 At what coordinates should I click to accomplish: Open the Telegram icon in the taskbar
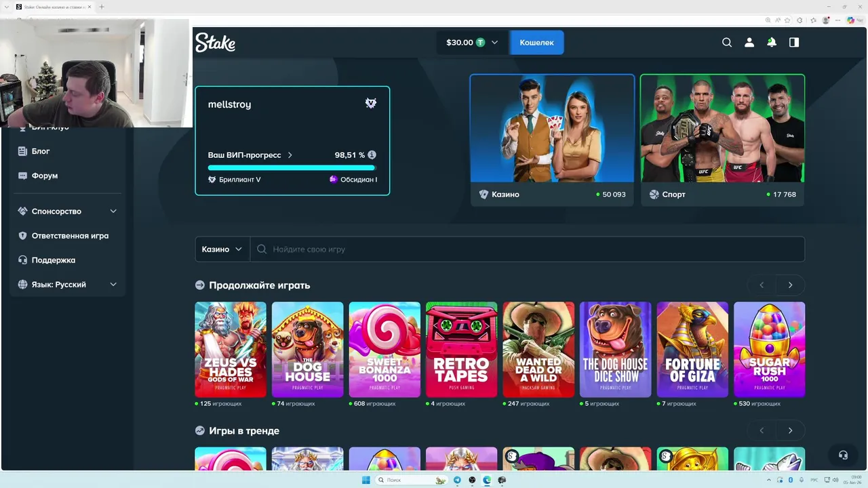(x=457, y=480)
